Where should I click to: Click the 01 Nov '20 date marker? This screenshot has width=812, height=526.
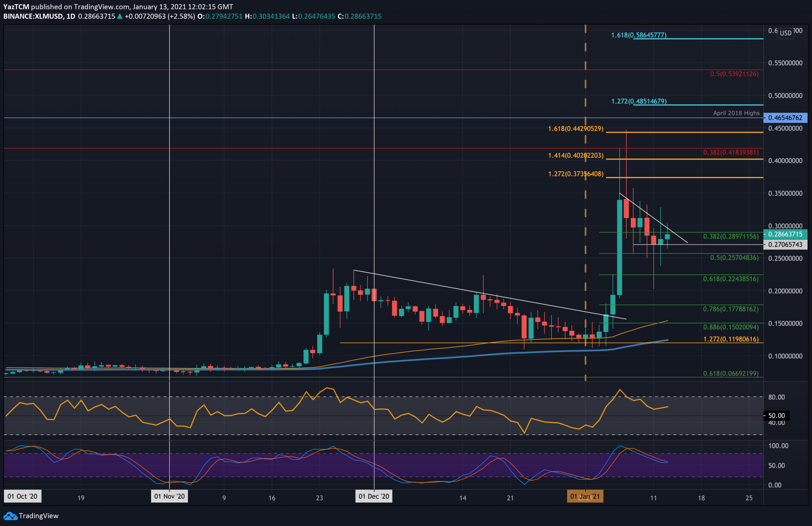(x=169, y=496)
